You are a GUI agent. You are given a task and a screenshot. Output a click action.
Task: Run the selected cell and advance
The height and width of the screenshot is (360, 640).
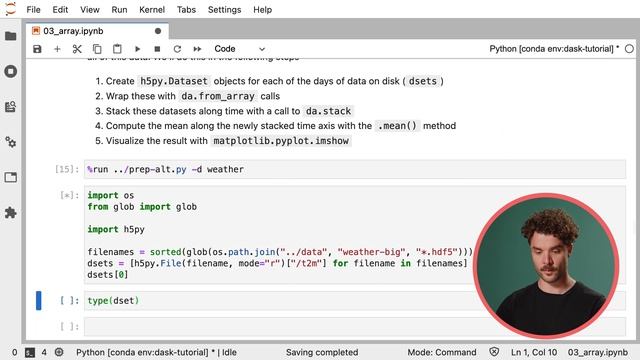[x=137, y=49]
